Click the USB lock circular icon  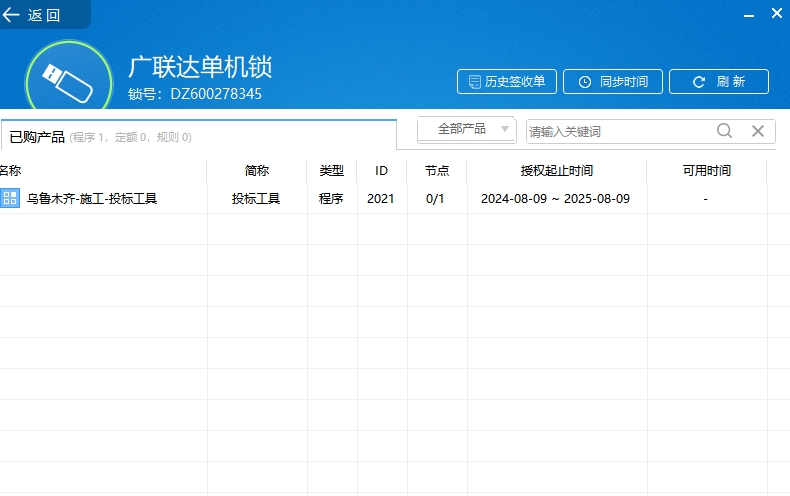pos(69,76)
